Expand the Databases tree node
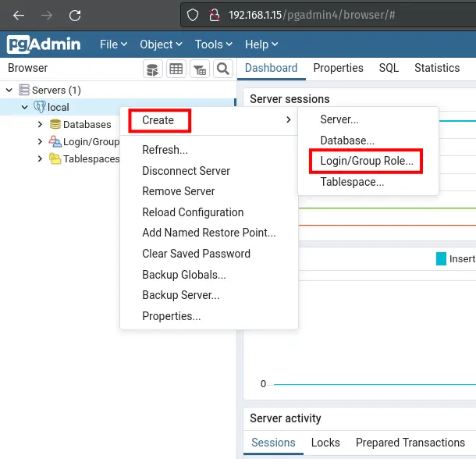The height and width of the screenshot is (459, 476). 41,124
